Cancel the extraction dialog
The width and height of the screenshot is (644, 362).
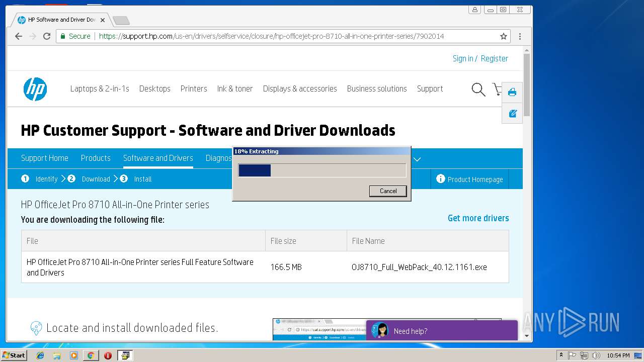tap(388, 191)
